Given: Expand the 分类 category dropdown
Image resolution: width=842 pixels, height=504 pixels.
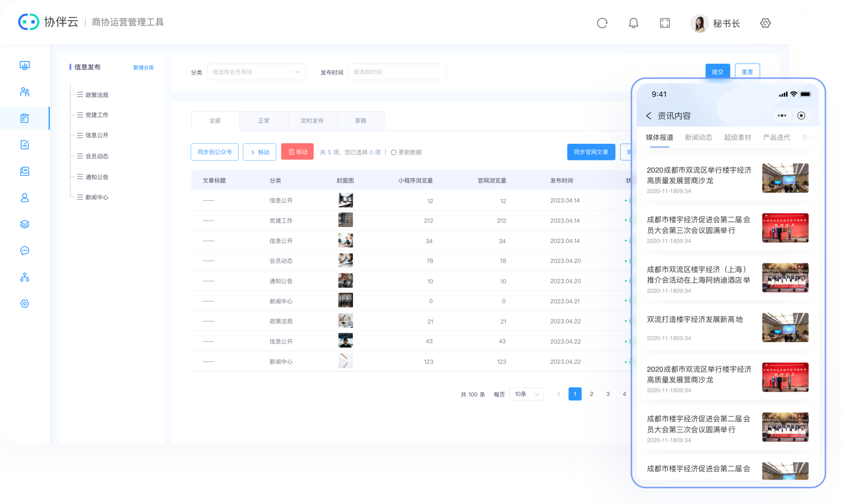Looking at the screenshot, I should [256, 72].
